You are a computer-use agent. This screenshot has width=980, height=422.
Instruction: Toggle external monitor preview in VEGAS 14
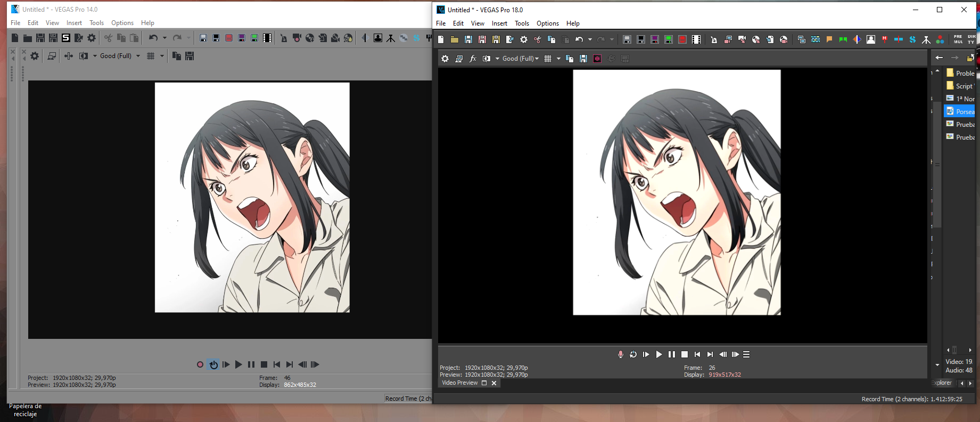point(52,56)
